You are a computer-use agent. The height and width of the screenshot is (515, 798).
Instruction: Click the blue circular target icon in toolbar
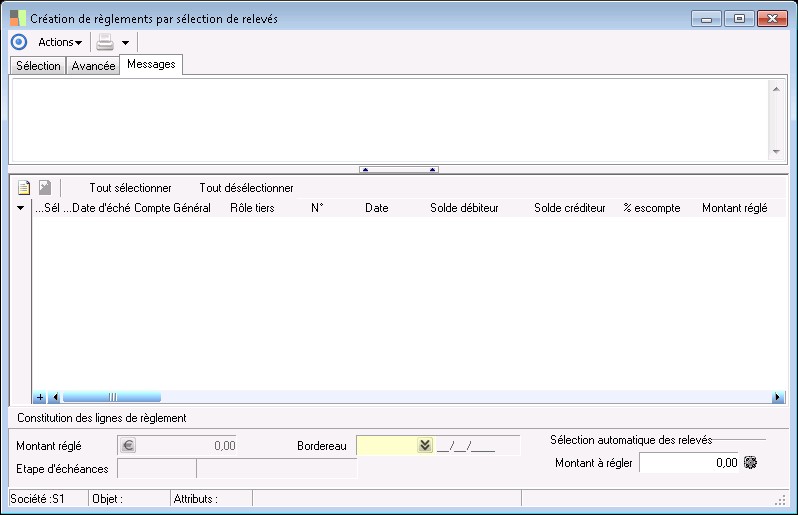click(19, 42)
